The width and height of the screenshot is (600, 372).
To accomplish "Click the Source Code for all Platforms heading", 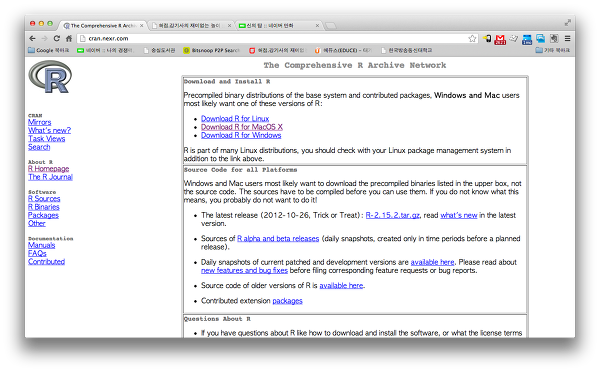I will point(240,170).
